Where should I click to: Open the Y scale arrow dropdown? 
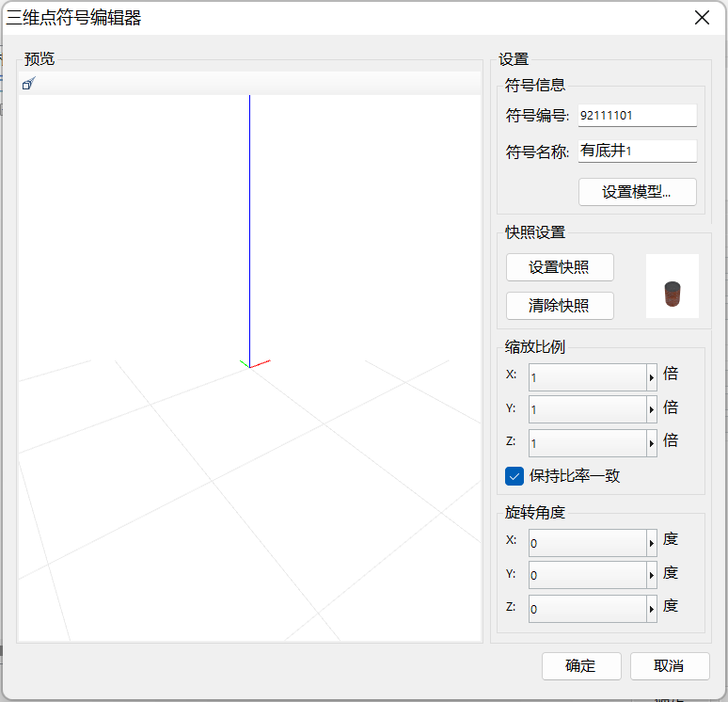652,409
